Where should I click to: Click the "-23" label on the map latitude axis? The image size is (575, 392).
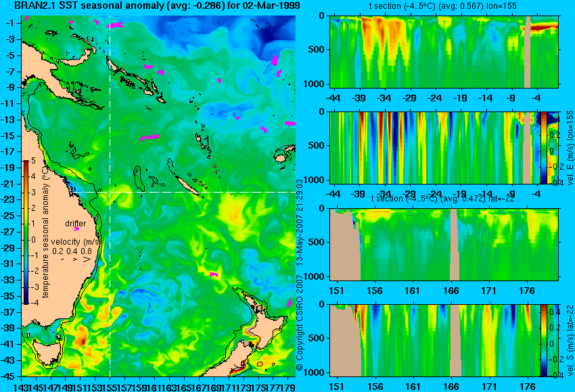pos(9,200)
